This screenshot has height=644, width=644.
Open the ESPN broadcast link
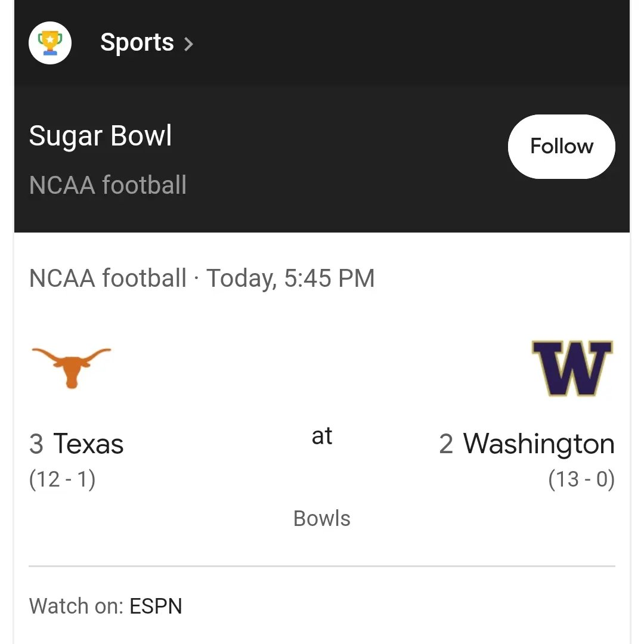(x=156, y=606)
